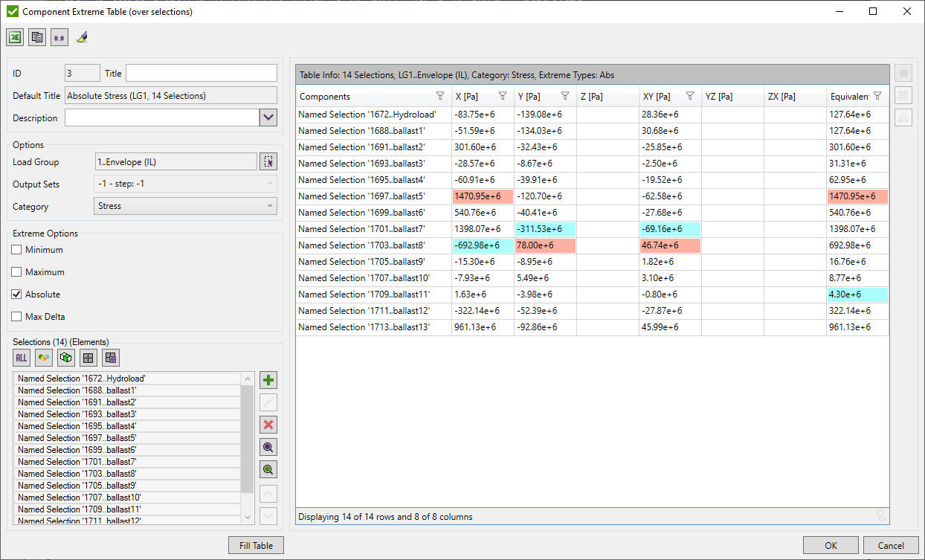925x560 pixels.
Task: Select all selections with the ALL button
Action: click(x=21, y=358)
